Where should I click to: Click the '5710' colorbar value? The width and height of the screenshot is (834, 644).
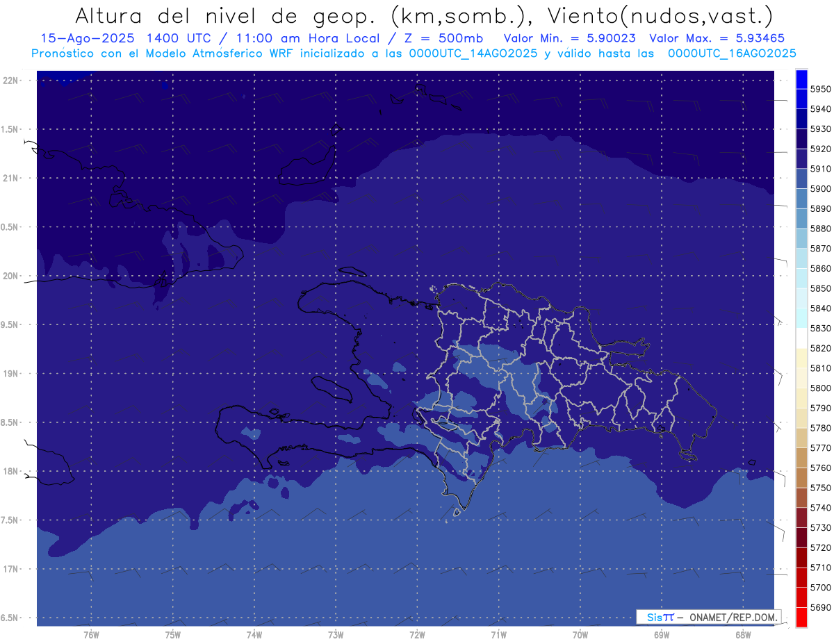click(821, 568)
